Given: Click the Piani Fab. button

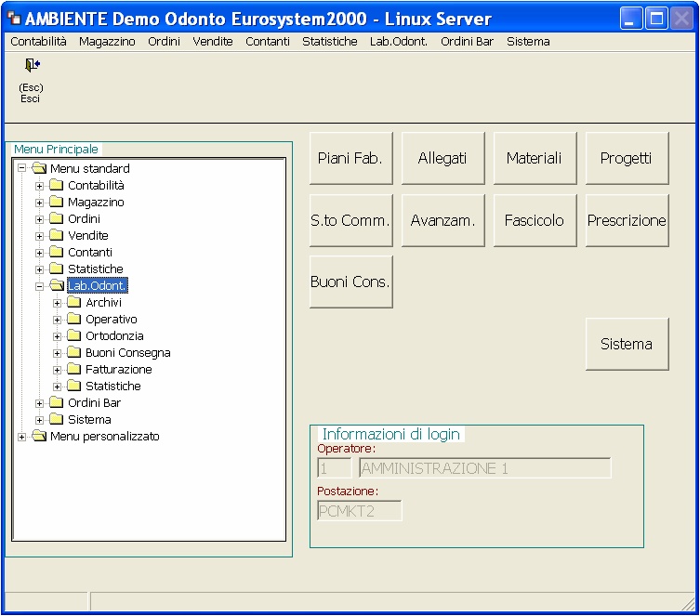Looking at the screenshot, I should tap(350, 158).
